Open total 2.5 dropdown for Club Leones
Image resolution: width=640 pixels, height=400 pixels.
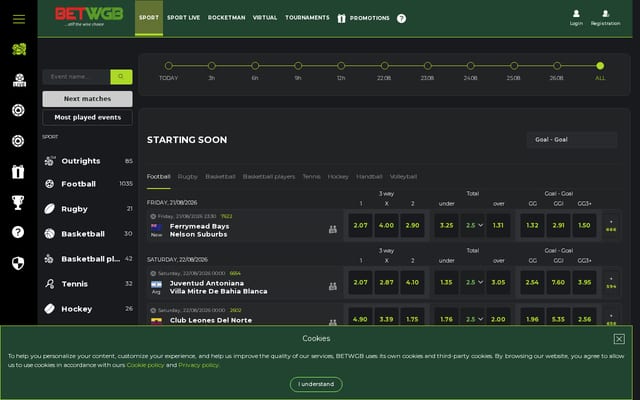[473, 318]
